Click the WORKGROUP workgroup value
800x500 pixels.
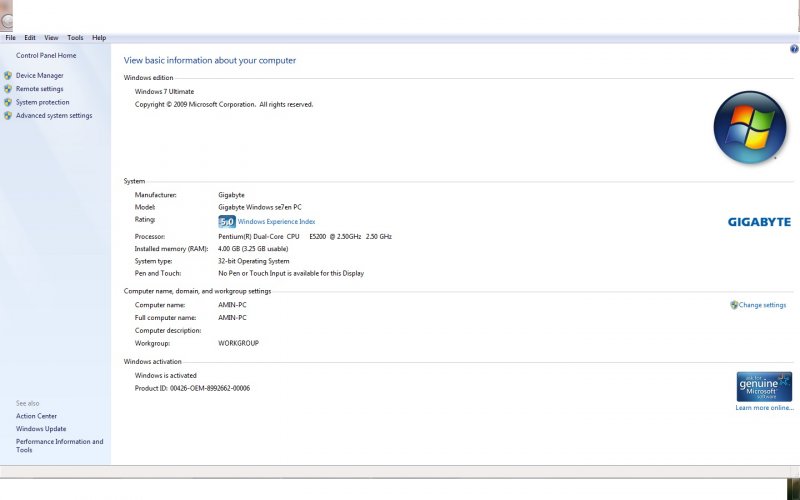(x=238, y=343)
